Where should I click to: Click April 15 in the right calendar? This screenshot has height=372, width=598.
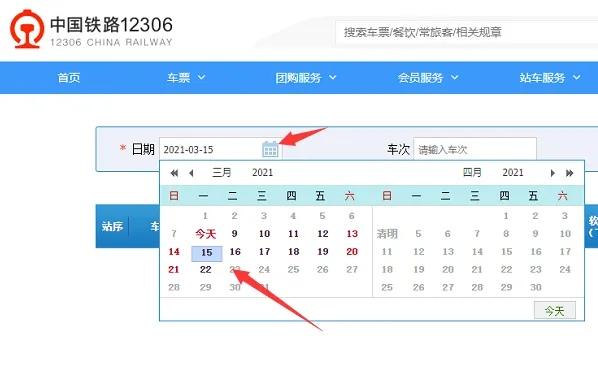click(506, 251)
